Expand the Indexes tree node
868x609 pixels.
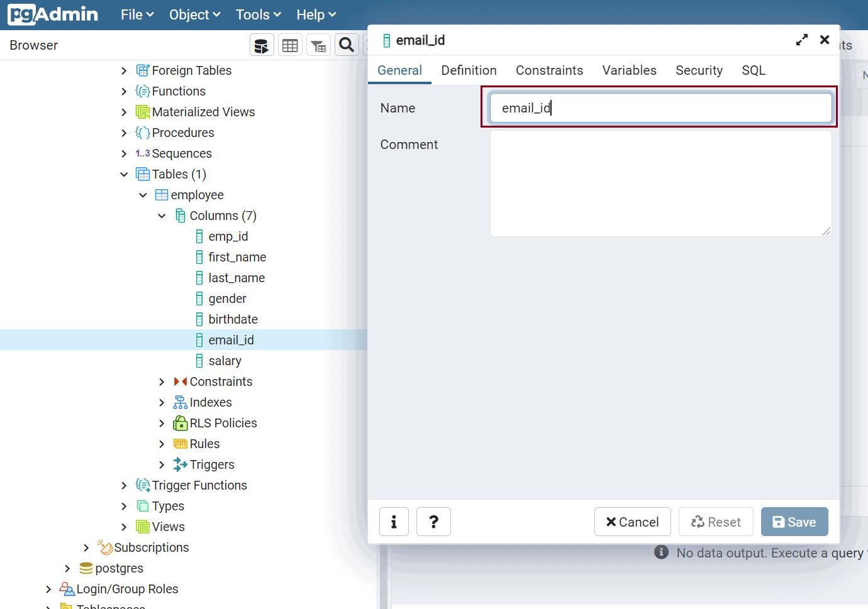point(162,403)
